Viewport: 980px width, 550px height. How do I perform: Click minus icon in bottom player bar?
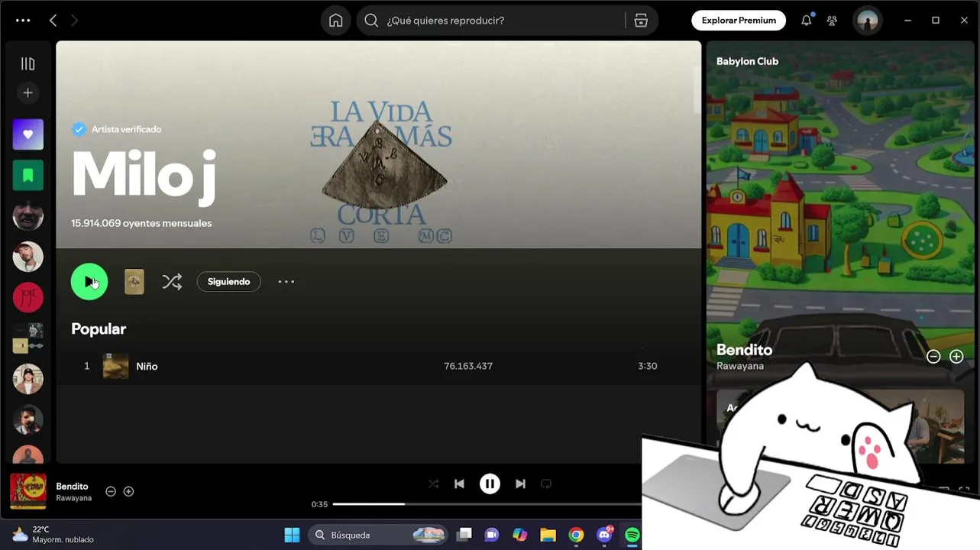[111, 491]
